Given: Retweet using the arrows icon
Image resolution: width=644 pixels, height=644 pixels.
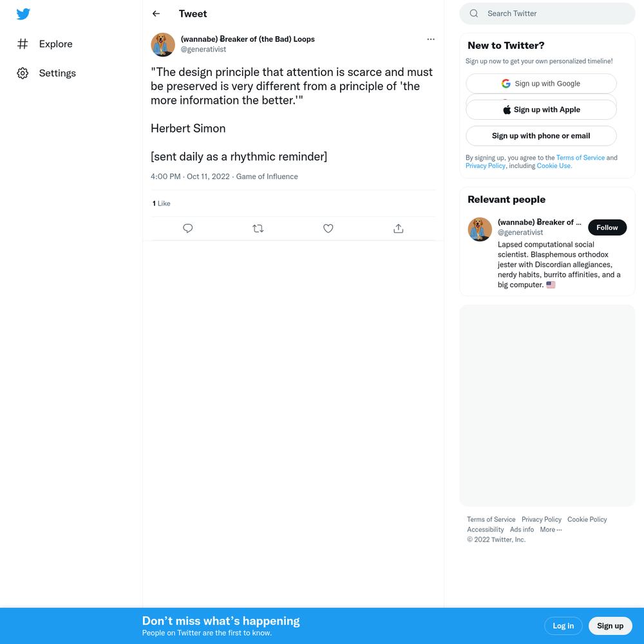Looking at the screenshot, I should [x=258, y=229].
